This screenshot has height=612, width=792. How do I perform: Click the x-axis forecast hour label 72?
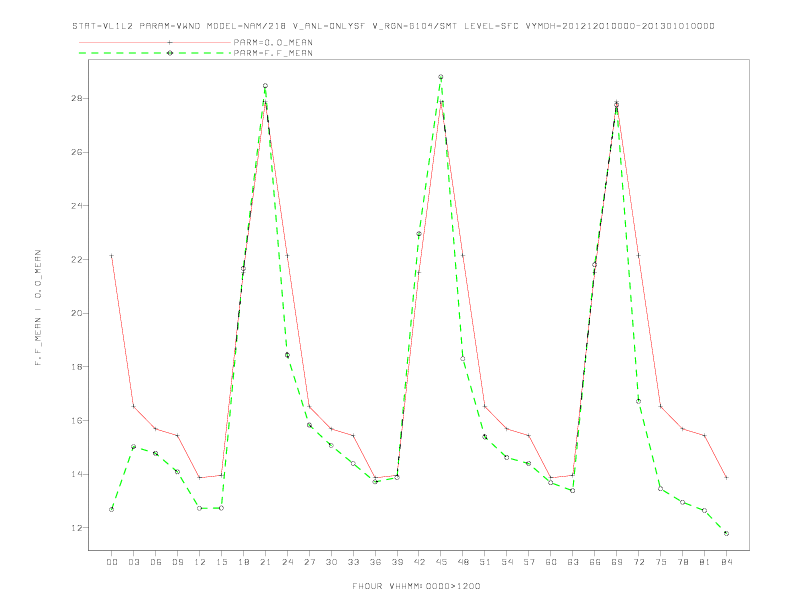pos(638,562)
